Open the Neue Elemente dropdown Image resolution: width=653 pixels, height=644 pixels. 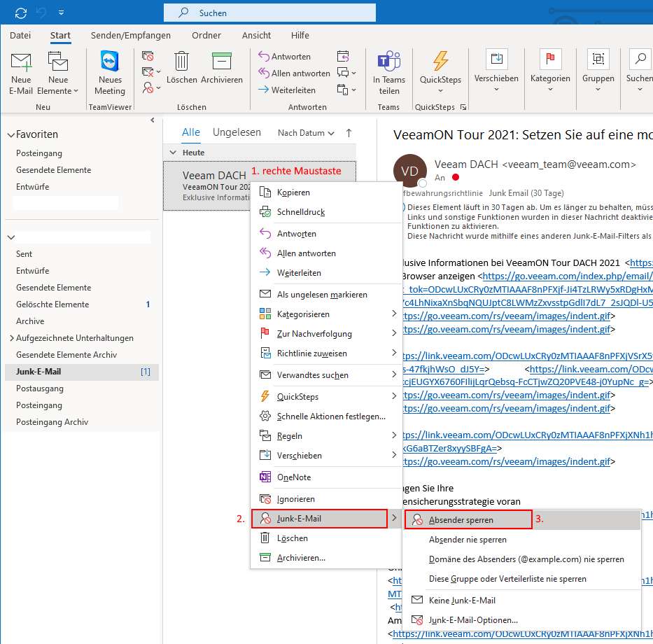coord(57,73)
